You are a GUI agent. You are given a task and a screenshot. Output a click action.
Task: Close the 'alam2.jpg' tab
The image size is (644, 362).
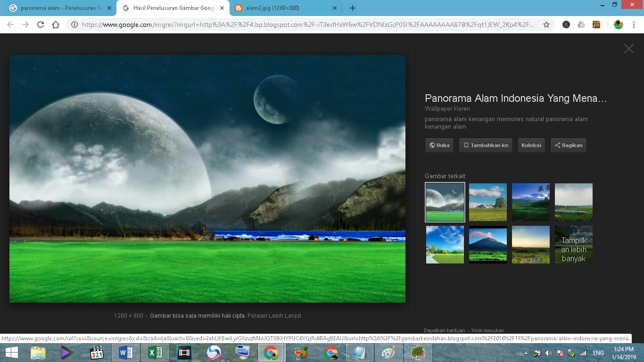click(x=335, y=8)
